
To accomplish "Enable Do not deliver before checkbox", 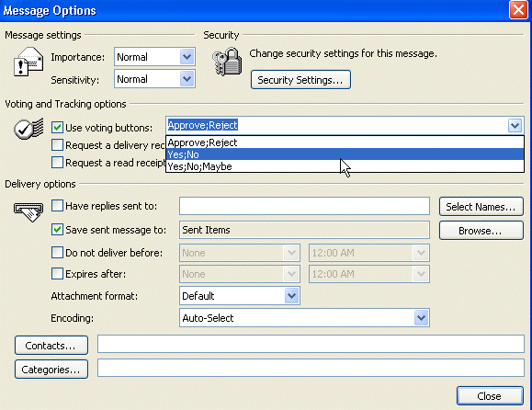I will click(57, 253).
